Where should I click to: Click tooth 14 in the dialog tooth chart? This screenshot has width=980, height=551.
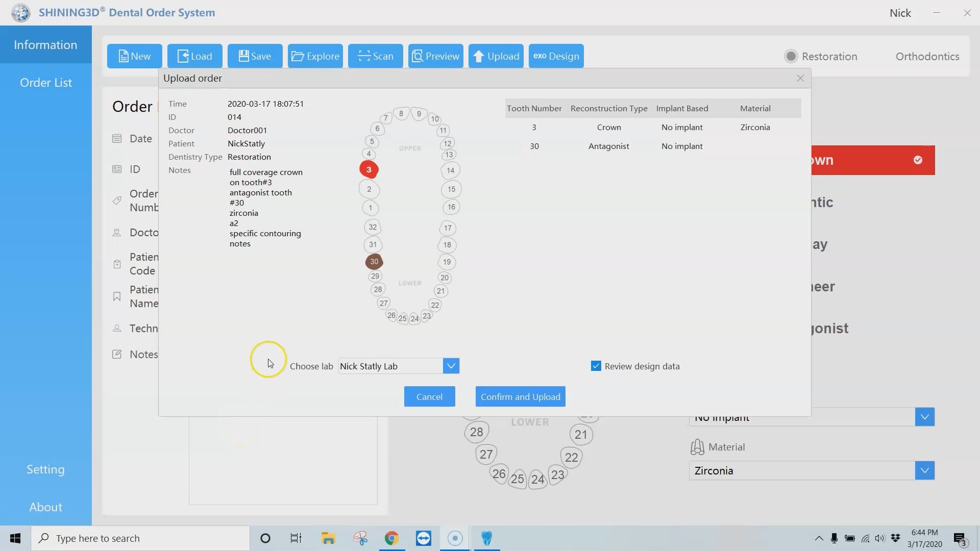pyautogui.click(x=450, y=170)
